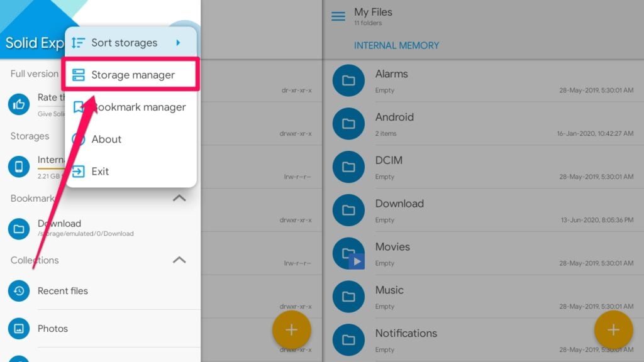Image resolution: width=644 pixels, height=362 pixels.
Task: Collapse the Bookmarks section chevron
Action: coord(179,198)
